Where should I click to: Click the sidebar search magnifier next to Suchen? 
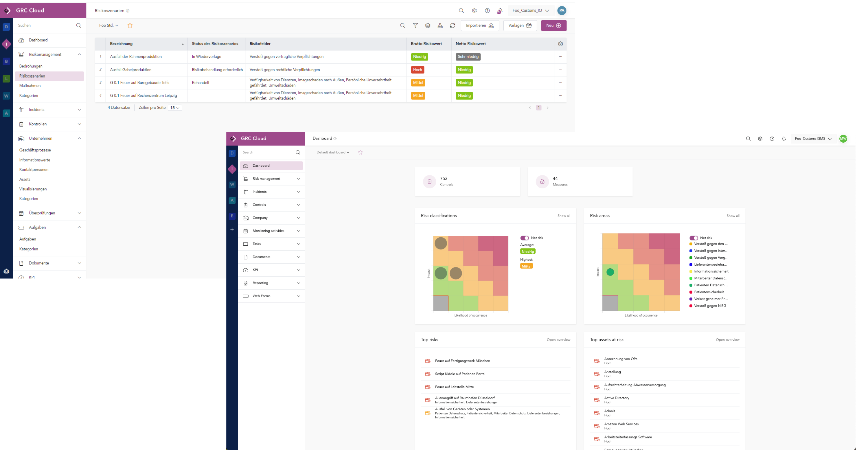point(78,25)
